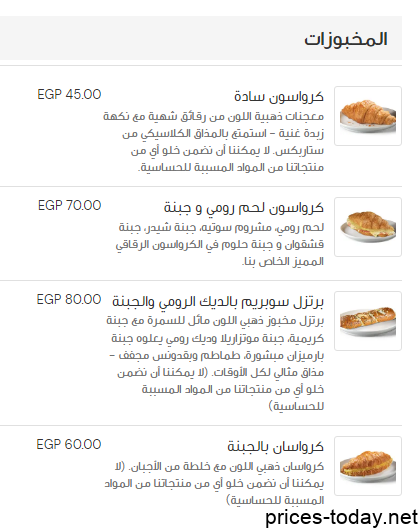The image size is (418, 528).
Task: Click the EGP 60.00 price
Action: click(69, 444)
